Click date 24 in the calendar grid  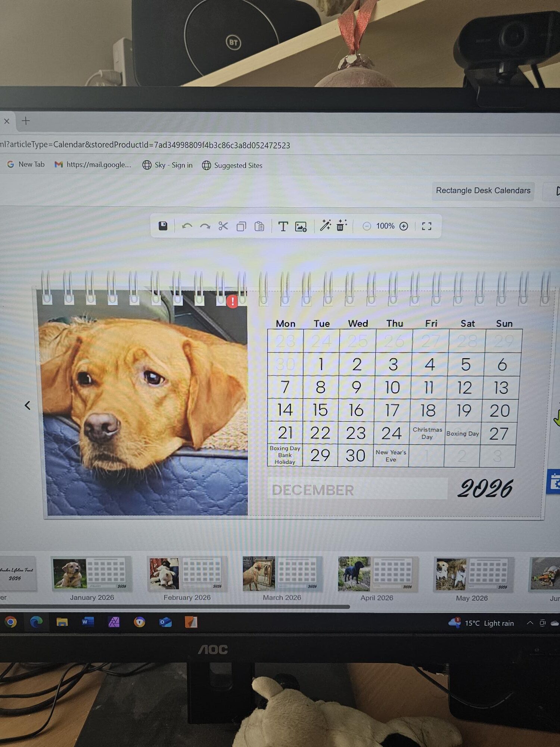coord(391,433)
